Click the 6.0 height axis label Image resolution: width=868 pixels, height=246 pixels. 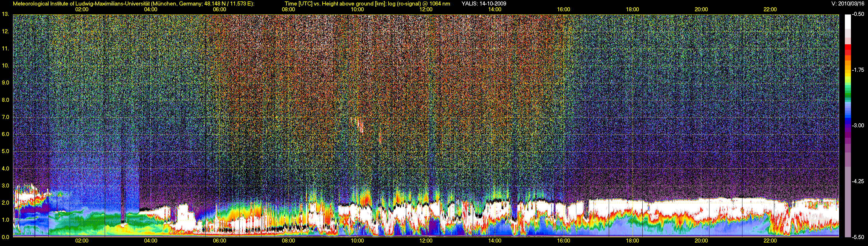coord(5,134)
